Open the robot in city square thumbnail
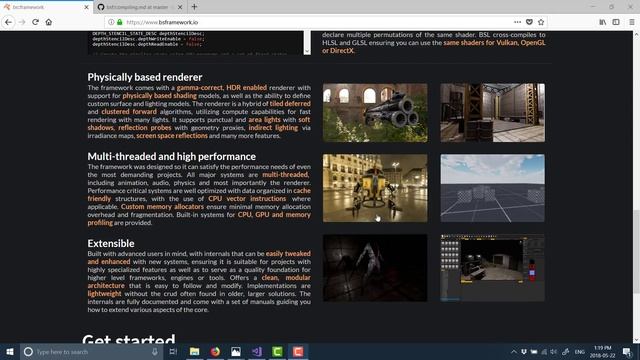Screen dimensions: 640x360 pyautogui.click(x=375, y=188)
